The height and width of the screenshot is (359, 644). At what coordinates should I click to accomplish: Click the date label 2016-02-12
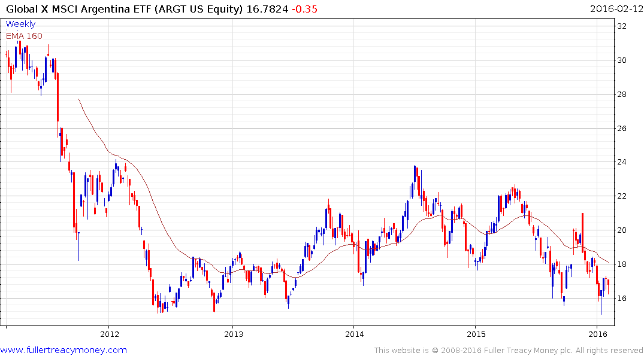tap(616, 9)
